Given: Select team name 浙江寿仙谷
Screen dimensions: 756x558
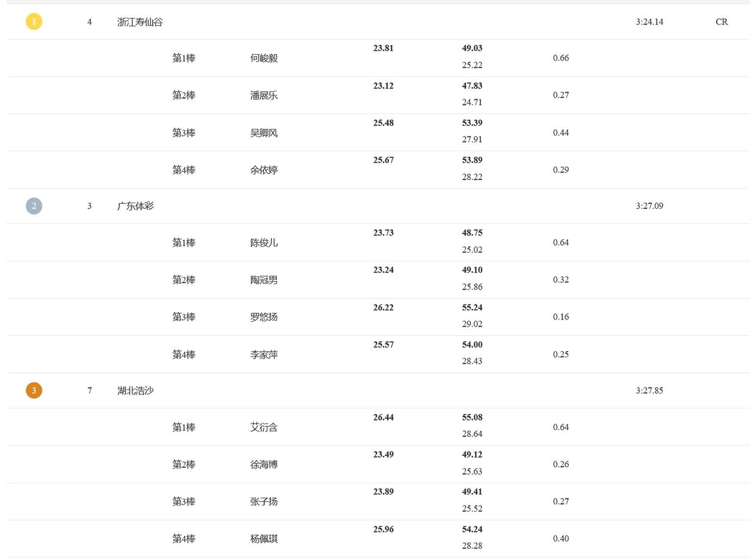Looking at the screenshot, I should pos(140,22).
